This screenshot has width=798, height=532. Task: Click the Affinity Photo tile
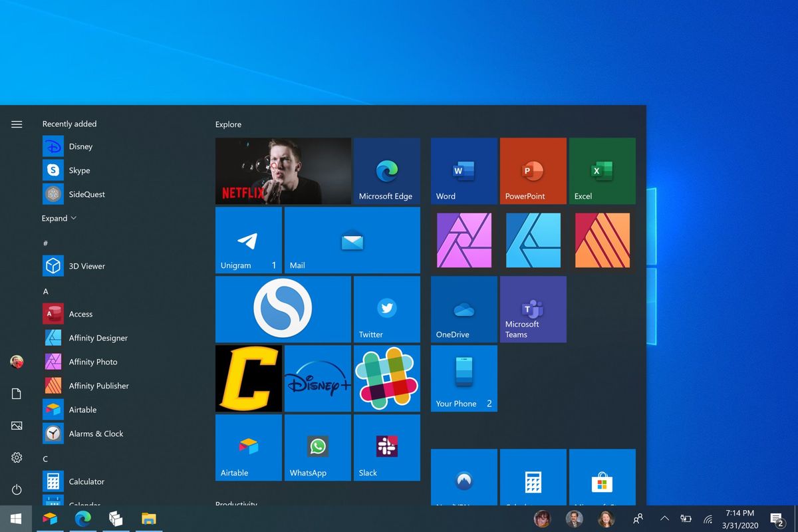click(x=464, y=240)
